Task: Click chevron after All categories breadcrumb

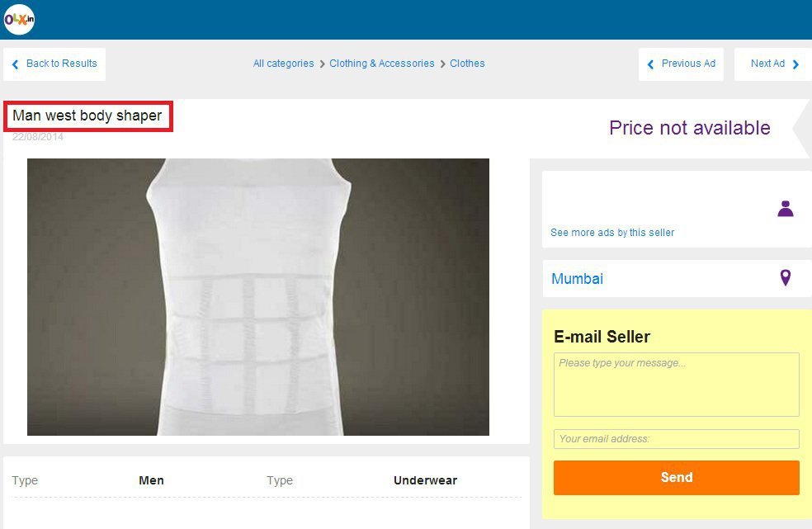Action: 322,64
